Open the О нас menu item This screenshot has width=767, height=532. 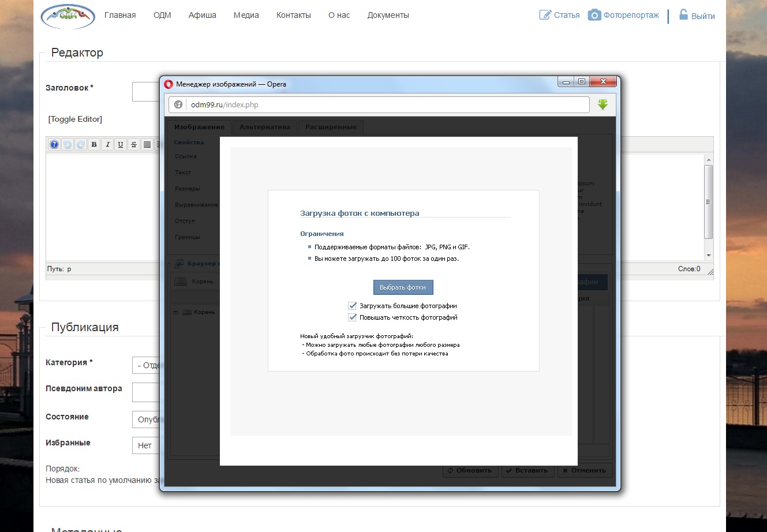(x=339, y=15)
